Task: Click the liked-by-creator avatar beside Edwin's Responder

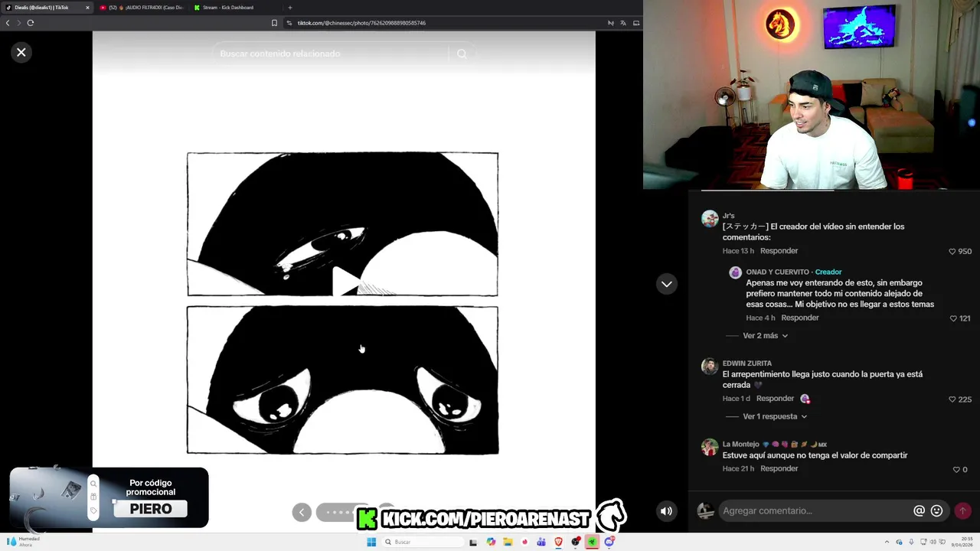Action: pos(805,399)
